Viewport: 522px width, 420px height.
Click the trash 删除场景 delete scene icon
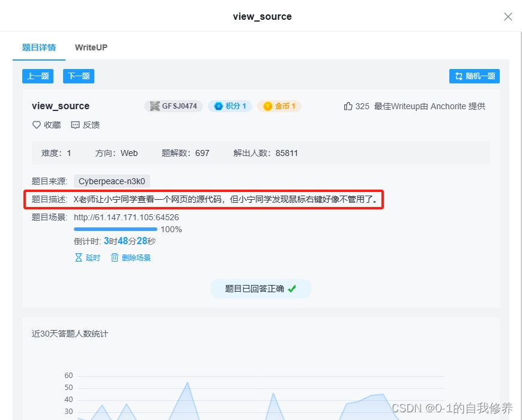[x=114, y=257]
